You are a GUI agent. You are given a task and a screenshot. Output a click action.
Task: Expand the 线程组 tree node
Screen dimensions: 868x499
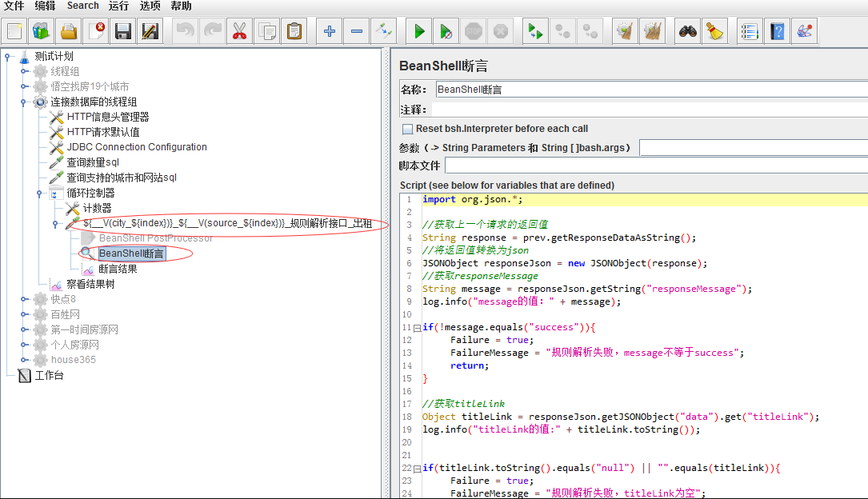(x=25, y=71)
